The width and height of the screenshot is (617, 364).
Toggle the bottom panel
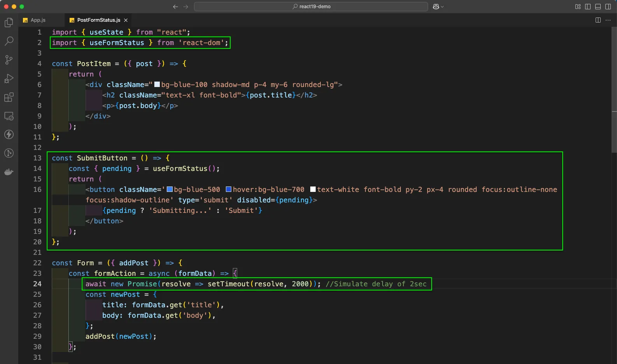pos(598,7)
